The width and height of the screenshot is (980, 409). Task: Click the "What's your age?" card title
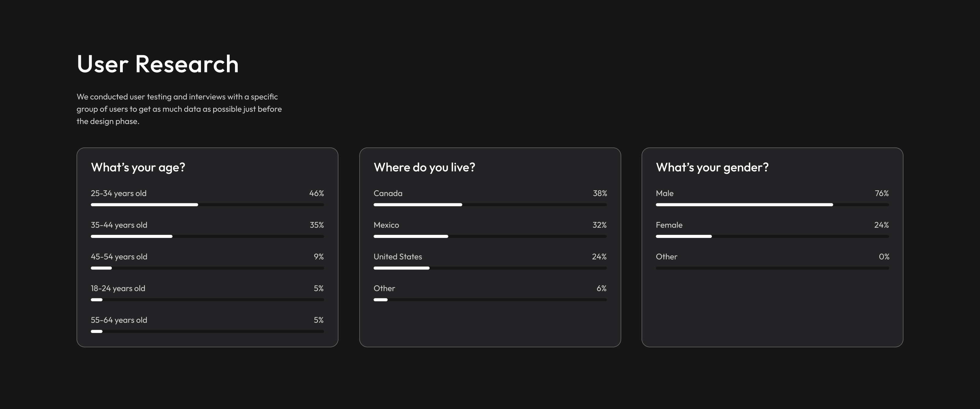(x=138, y=167)
